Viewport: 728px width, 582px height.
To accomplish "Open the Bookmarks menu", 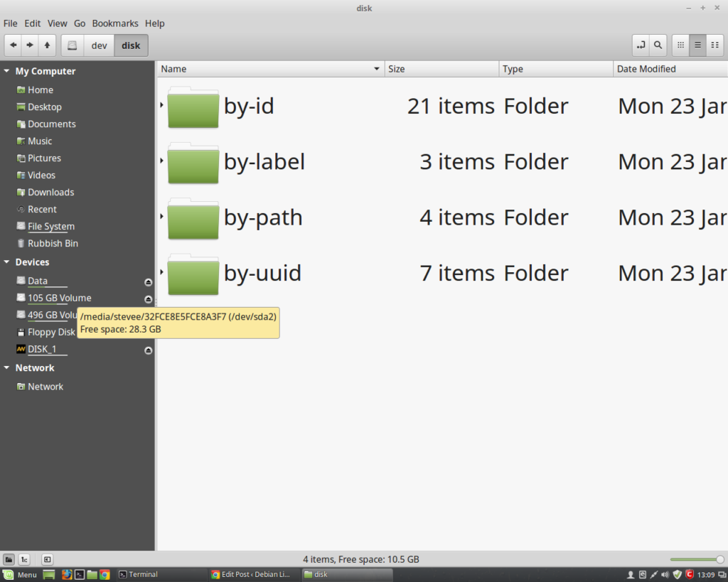I will [116, 23].
